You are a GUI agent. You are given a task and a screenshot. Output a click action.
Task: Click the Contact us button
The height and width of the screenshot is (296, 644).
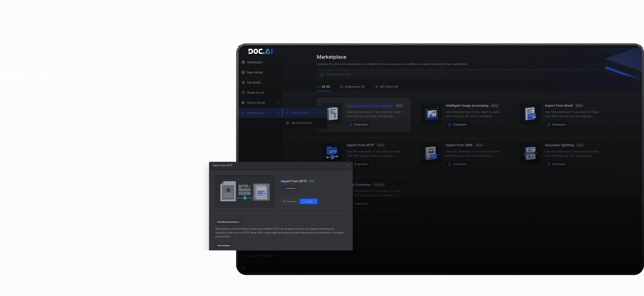[x=290, y=201]
